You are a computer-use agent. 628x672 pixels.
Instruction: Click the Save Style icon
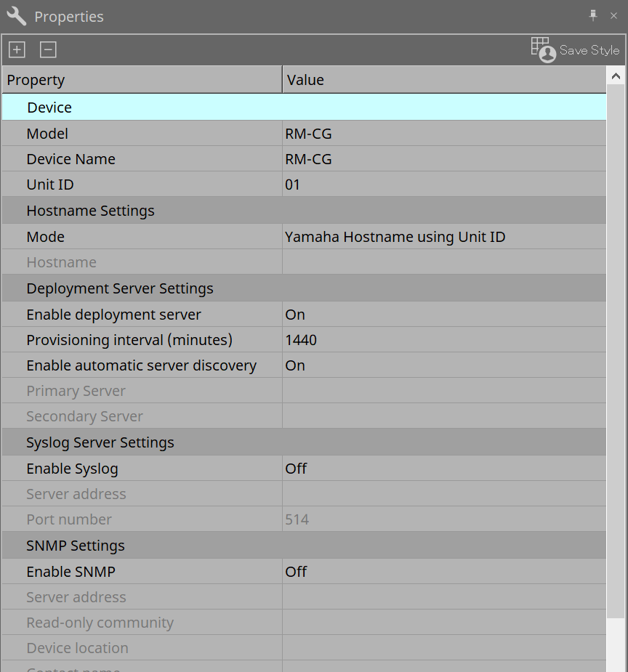pos(543,49)
